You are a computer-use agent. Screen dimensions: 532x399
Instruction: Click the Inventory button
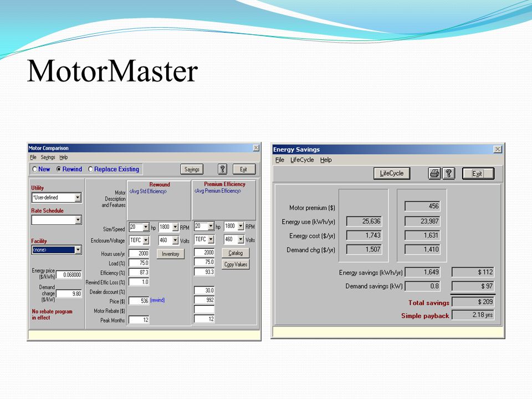click(170, 254)
